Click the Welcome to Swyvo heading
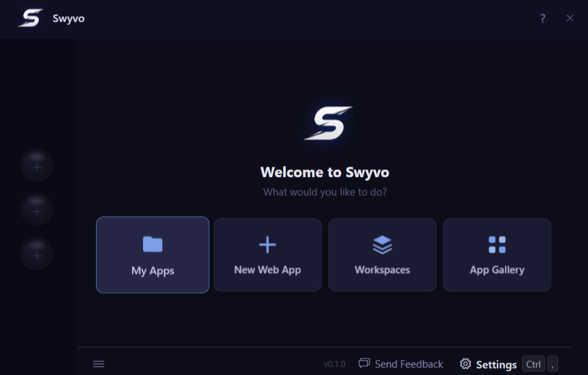Image resolution: width=588 pixels, height=375 pixels. point(325,172)
